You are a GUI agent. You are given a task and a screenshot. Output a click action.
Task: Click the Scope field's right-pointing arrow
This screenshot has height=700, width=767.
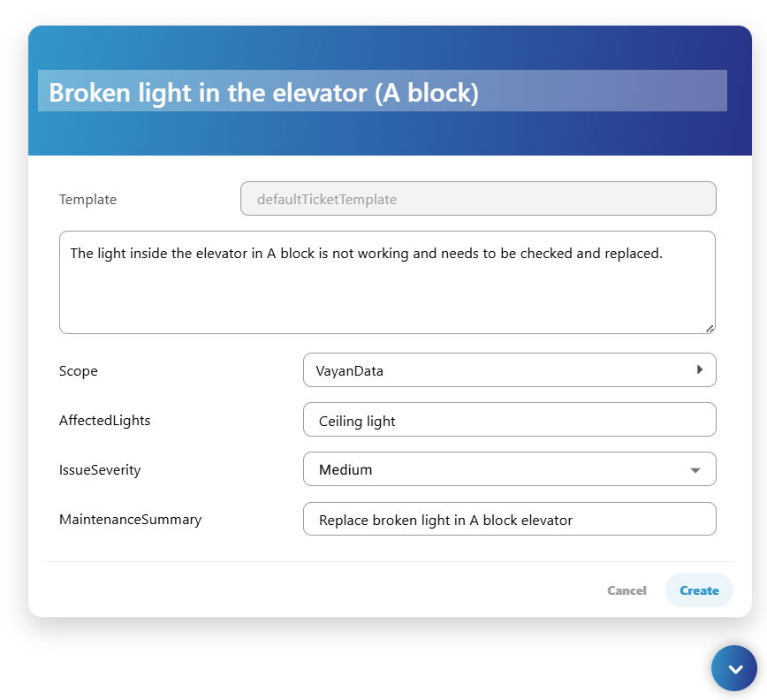[x=700, y=369]
